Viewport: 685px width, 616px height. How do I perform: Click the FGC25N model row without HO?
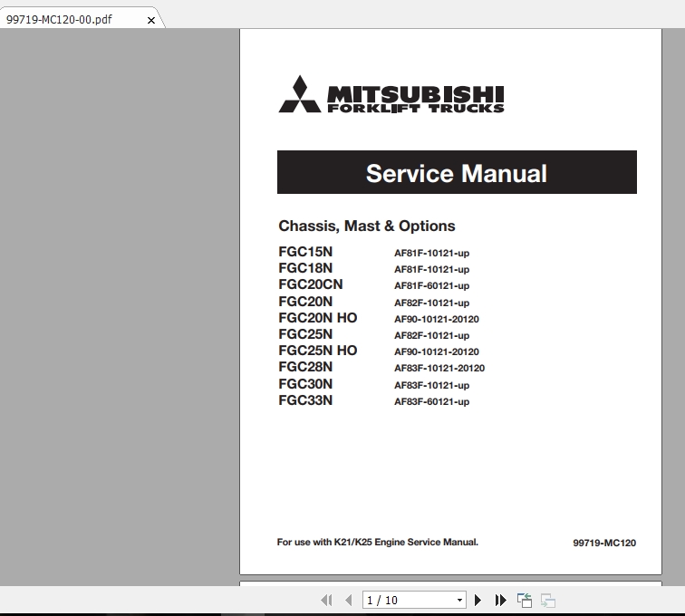point(305,334)
